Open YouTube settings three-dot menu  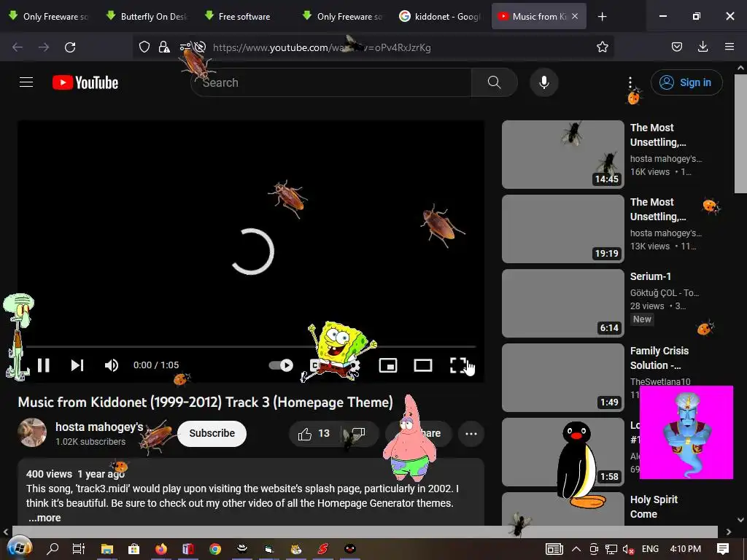(630, 82)
